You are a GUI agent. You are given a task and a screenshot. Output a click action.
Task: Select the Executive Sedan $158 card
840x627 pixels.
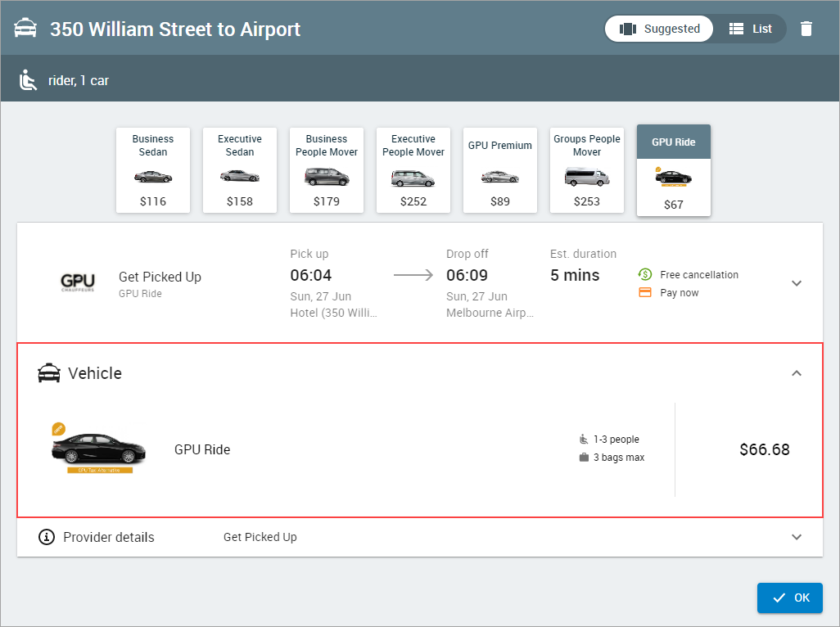pyautogui.click(x=240, y=170)
